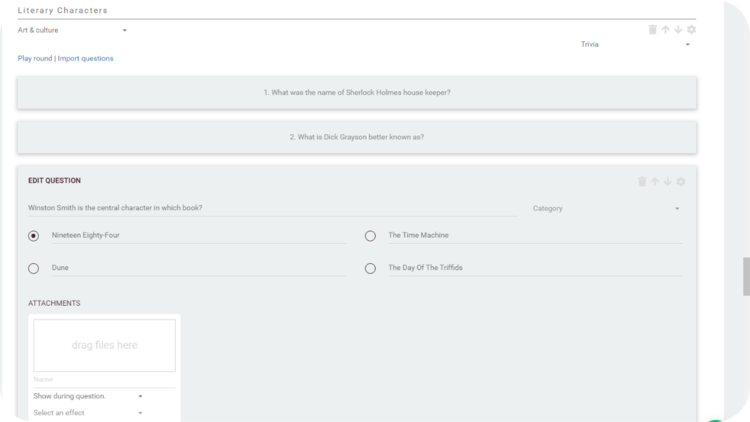Click the drag files here drop area
This screenshot has height=422, width=750.
104,345
